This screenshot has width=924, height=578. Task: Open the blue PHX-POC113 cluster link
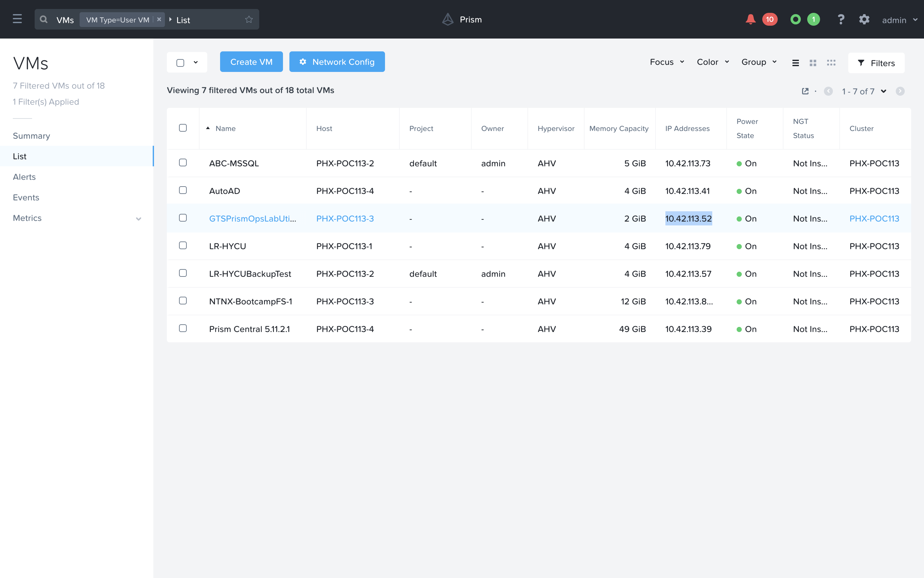[874, 219]
